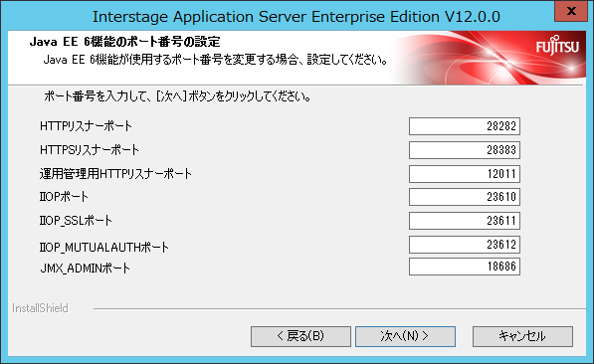Click the JMX_ADMINポート label text
594x364 pixels.
pos(85,269)
